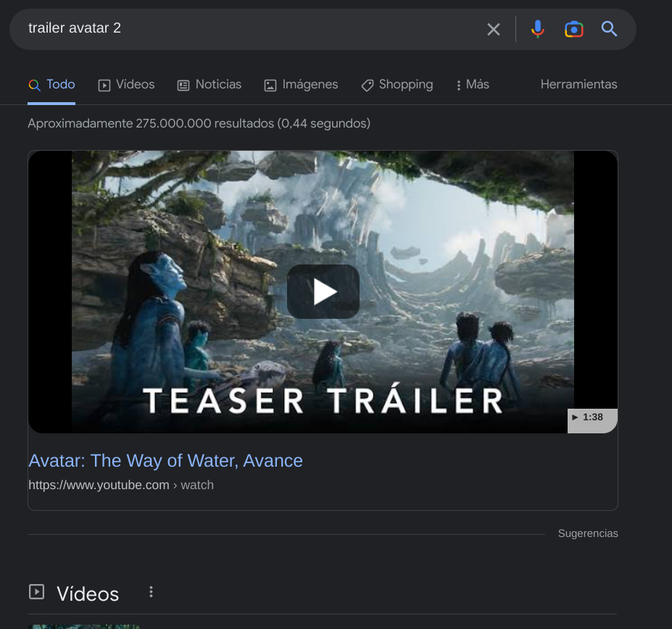Viewport: 672px width, 629px height.
Task: Select the Todo results tab
Action: pos(51,84)
